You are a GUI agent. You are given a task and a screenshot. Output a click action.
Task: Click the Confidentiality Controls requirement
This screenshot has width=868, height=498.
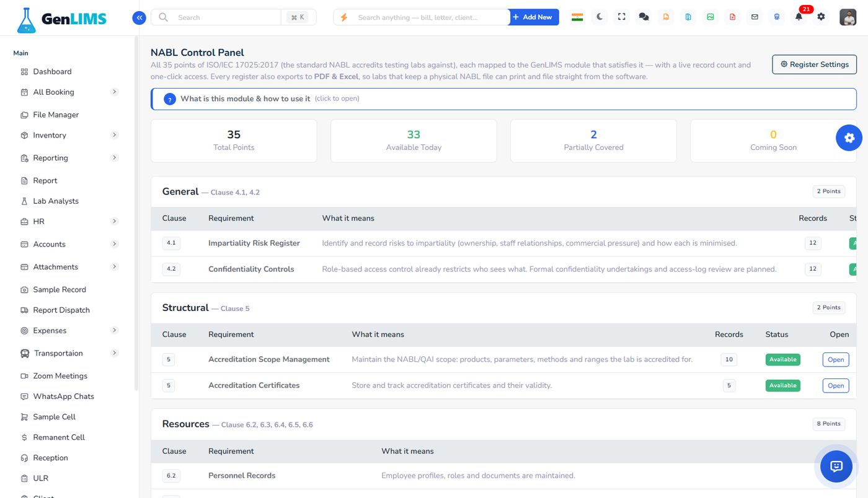click(x=251, y=269)
